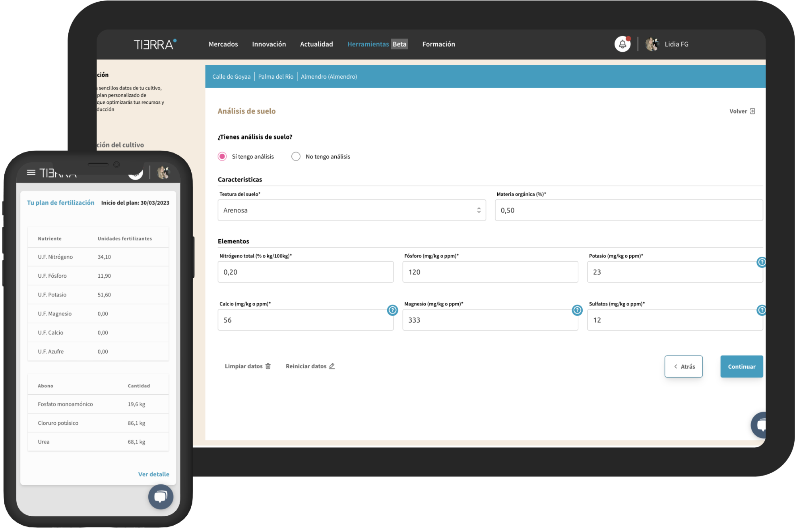This screenshot has height=532, width=795.
Task: Click the pencil icon beside Reiniciar datos
Action: pos(332,366)
